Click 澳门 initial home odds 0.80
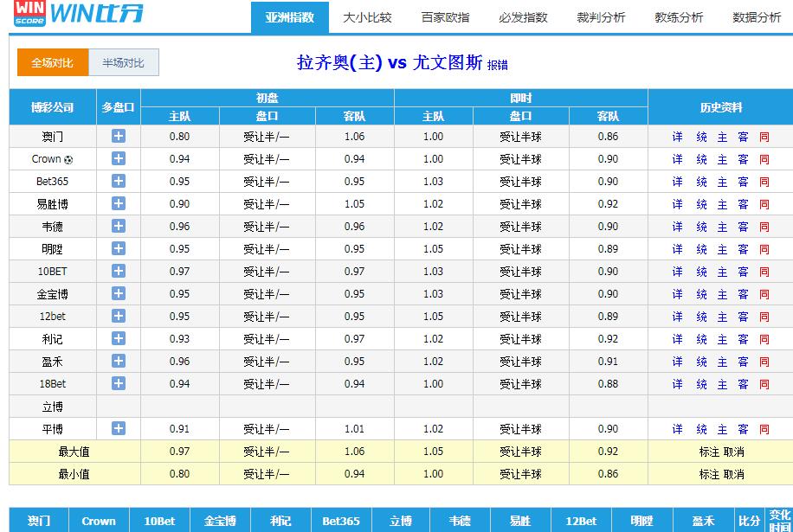 coord(179,137)
